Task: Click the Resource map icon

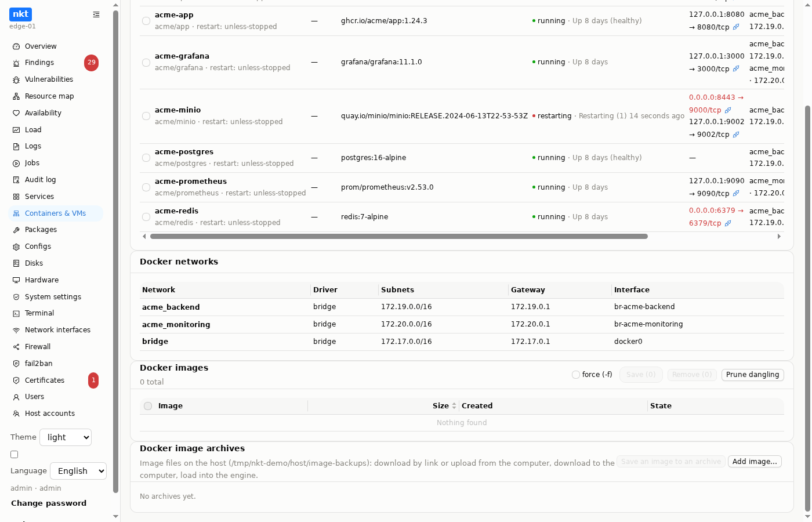Action: click(16, 96)
